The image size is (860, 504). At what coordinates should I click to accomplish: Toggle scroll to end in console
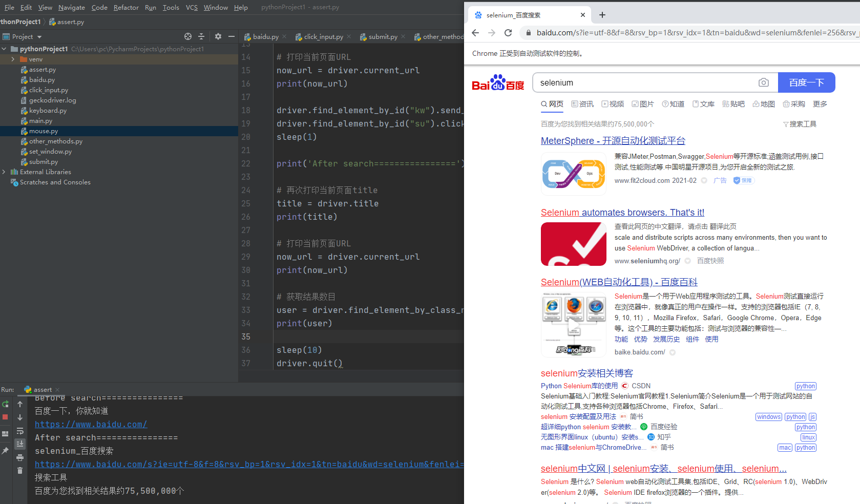20,444
